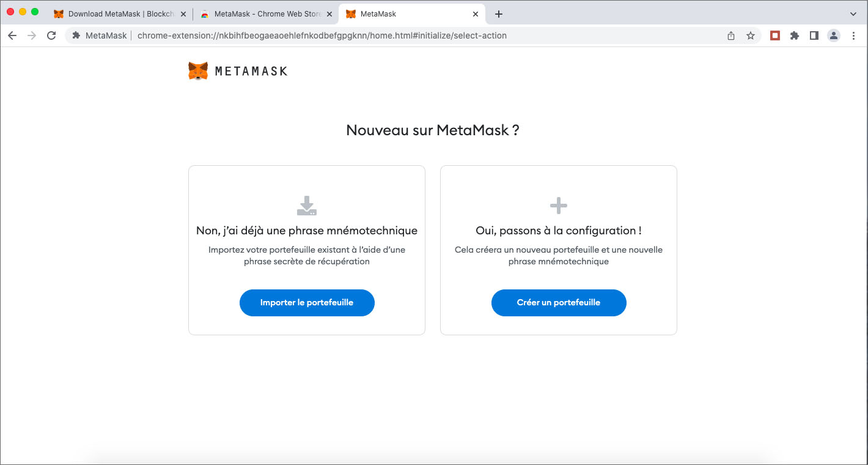This screenshot has height=465, width=868.
Task: Click Créer un portefeuille button
Action: point(559,303)
